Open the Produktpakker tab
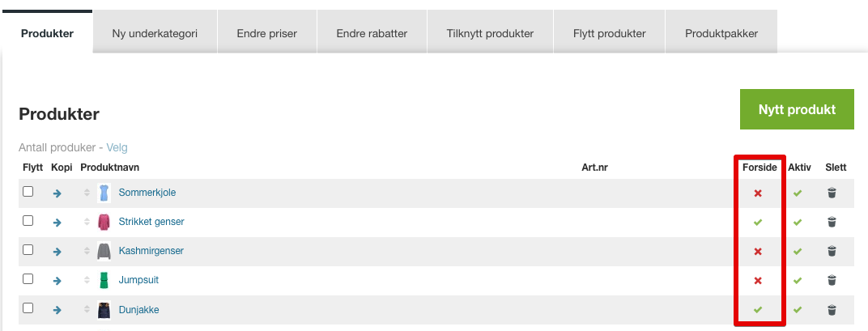868x331 pixels. 721,33
